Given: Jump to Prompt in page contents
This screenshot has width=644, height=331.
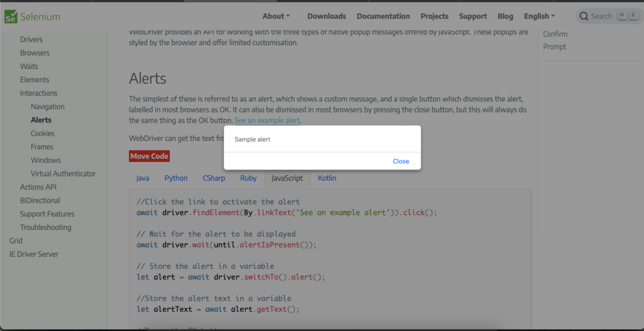Looking at the screenshot, I should pyautogui.click(x=555, y=46).
